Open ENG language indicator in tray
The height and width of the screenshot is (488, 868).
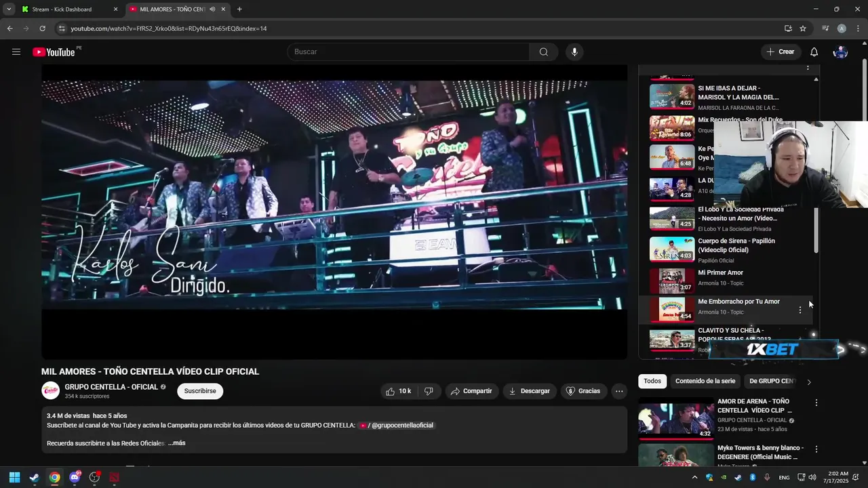784,477
